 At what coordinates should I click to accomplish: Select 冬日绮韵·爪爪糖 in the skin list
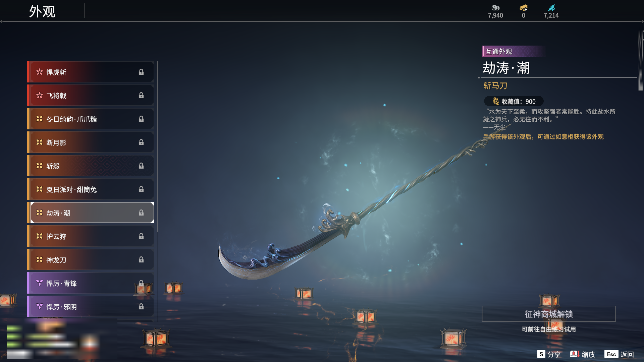tap(91, 119)
